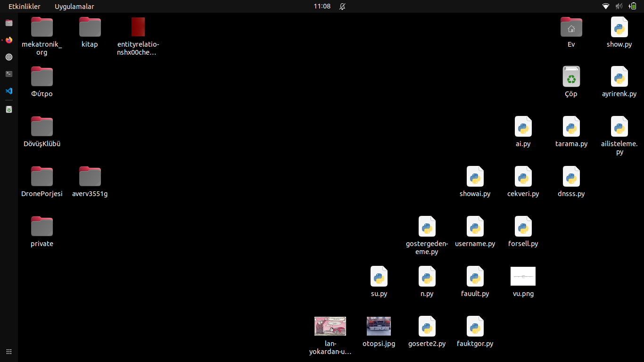The image size is (644, 362).
Task: Launch Visual Studio Code from the dock
Action: (9, 91)
